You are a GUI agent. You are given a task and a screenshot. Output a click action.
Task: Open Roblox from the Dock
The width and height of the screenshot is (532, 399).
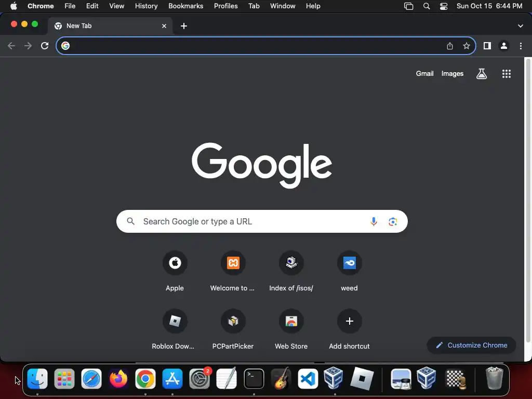tap(362, 379)
